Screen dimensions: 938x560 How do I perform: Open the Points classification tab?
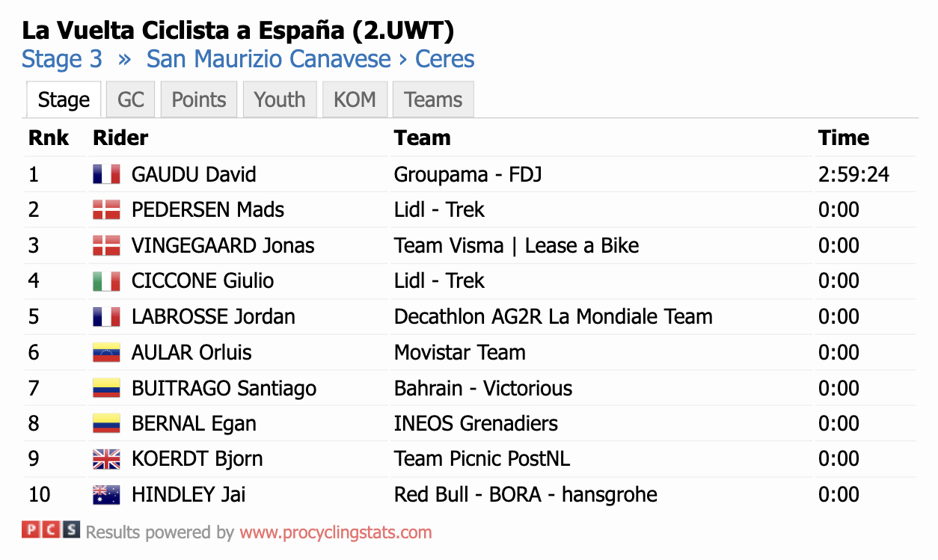click(x=199, y=99)
